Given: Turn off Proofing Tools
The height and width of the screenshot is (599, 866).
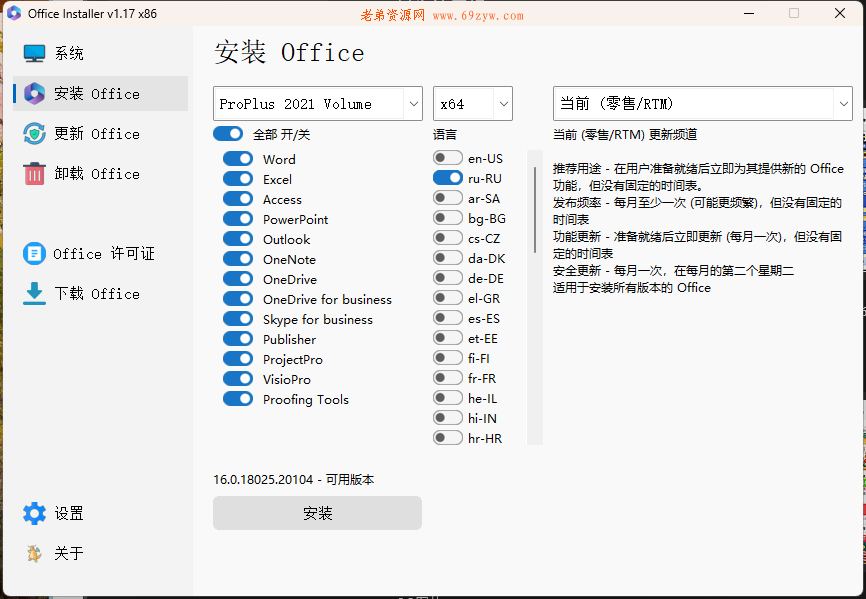Looking at the screenshot, I should [238, 399].
